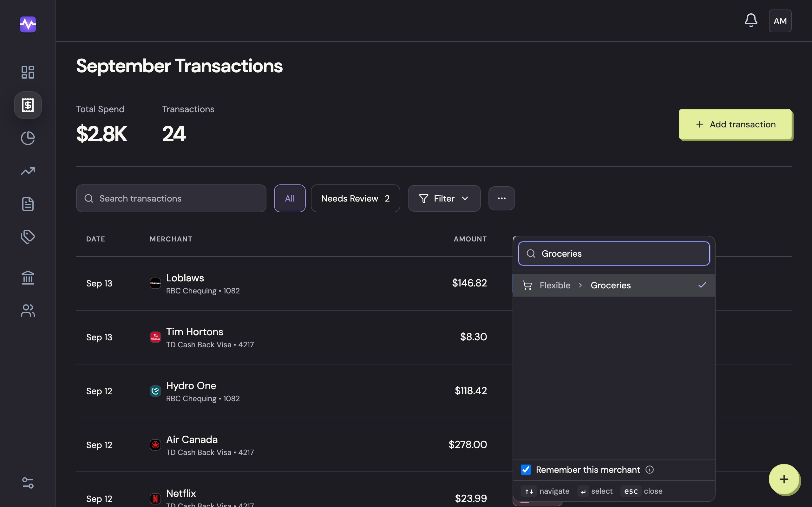Open the tags icon in sidebar
This screenshot has width=812, height=507.
(28, 237)
